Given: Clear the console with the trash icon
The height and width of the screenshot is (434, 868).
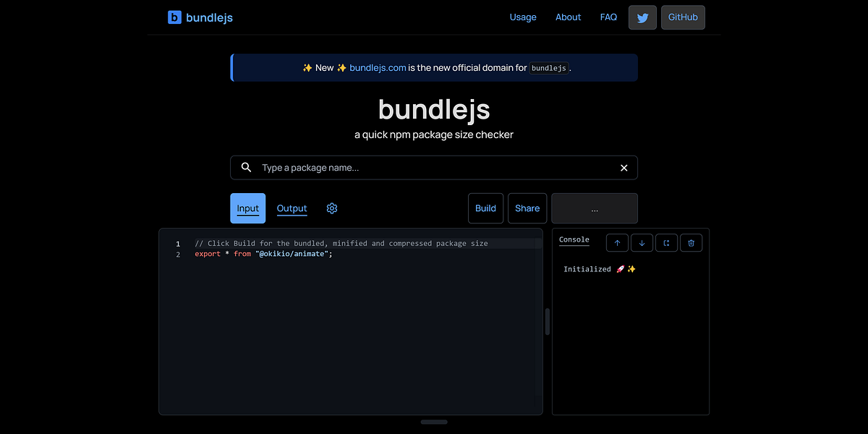Looking at the screenshot, I should click(x=691, y=242).
